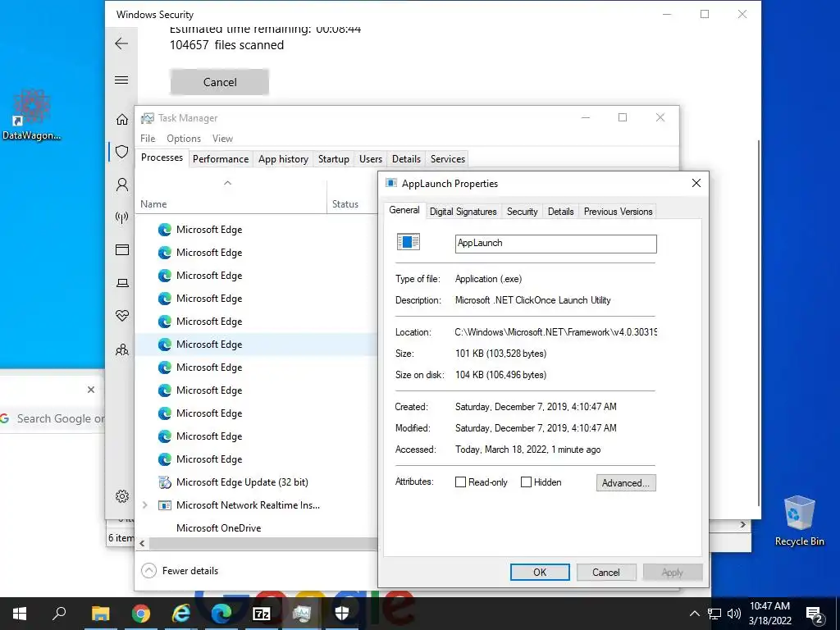Image resolution: width=840 pixels, height=630 pixels.
Task: Enable Read-only attribute checkbox
Action: click(x=460, y=482)
